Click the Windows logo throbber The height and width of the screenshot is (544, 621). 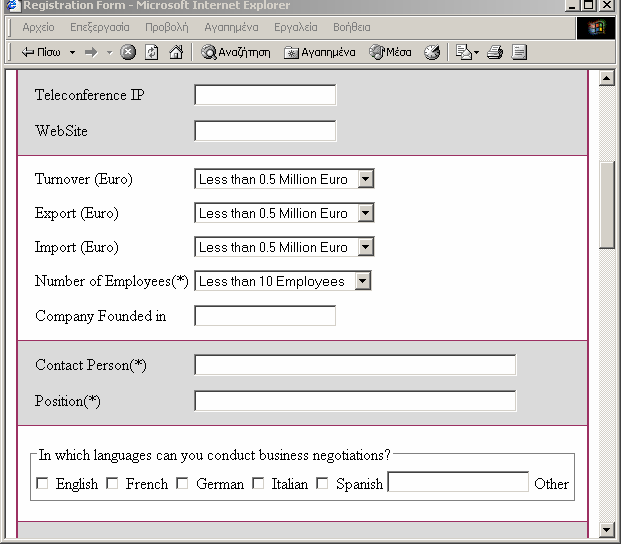click(596, 28)
